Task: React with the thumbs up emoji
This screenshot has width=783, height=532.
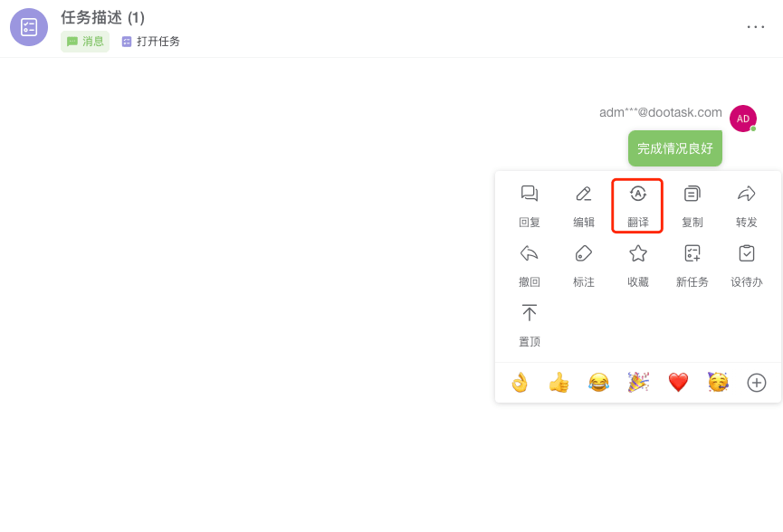Action: [x=559, y=383]
